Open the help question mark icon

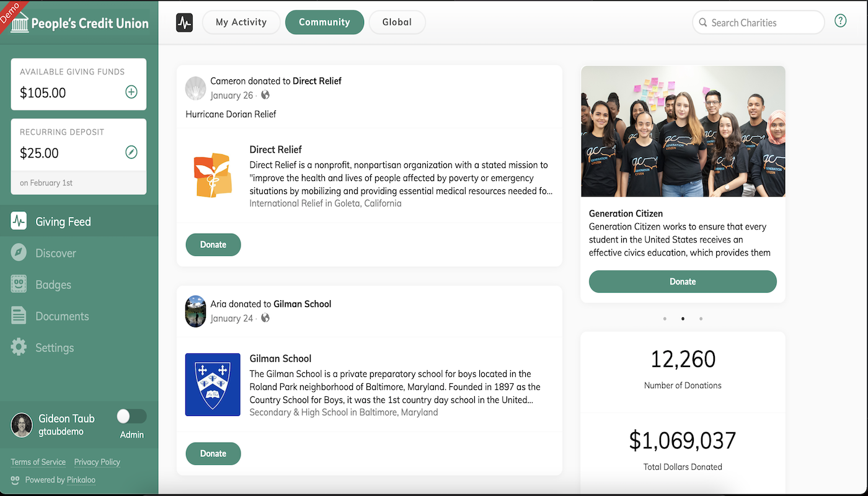[x=840, y=21]
